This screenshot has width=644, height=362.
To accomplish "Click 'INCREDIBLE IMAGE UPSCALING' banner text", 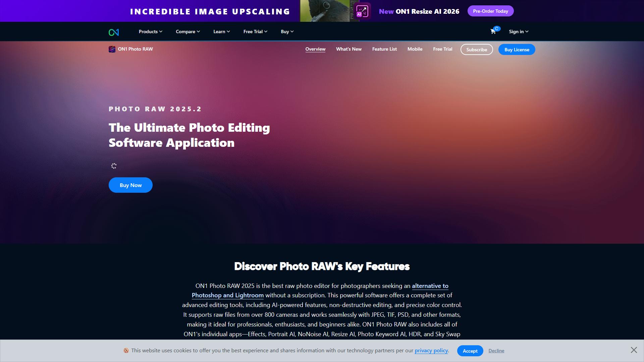I will (x=210, y=11).
